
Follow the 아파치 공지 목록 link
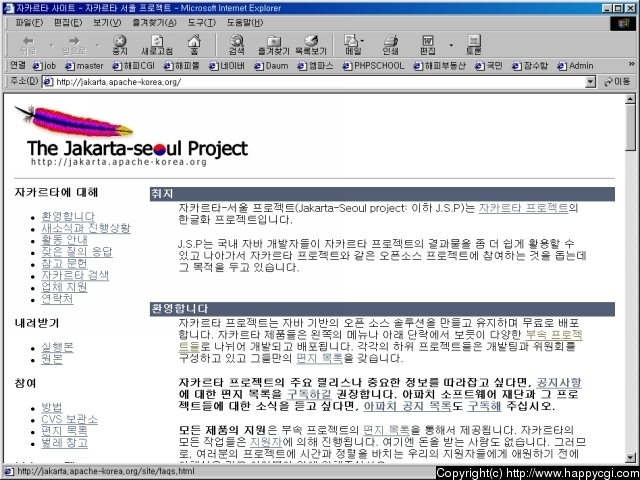click(x=407, y=407)
